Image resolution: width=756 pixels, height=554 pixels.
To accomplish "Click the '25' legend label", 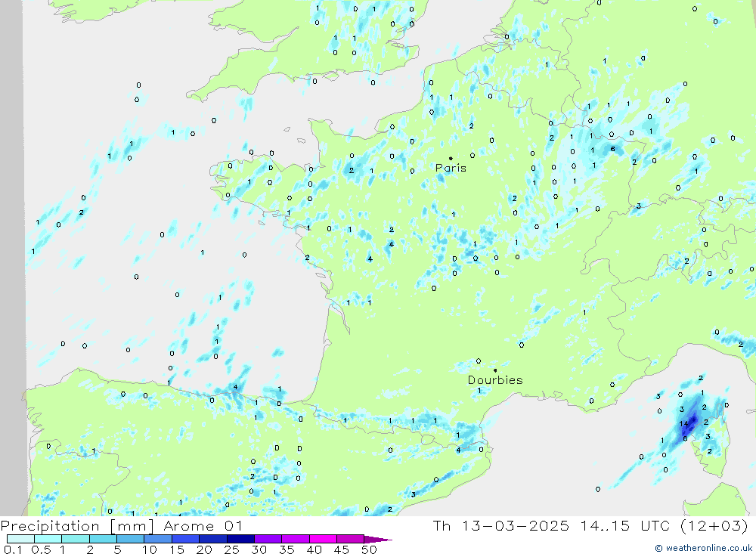I will click(231, 549).
